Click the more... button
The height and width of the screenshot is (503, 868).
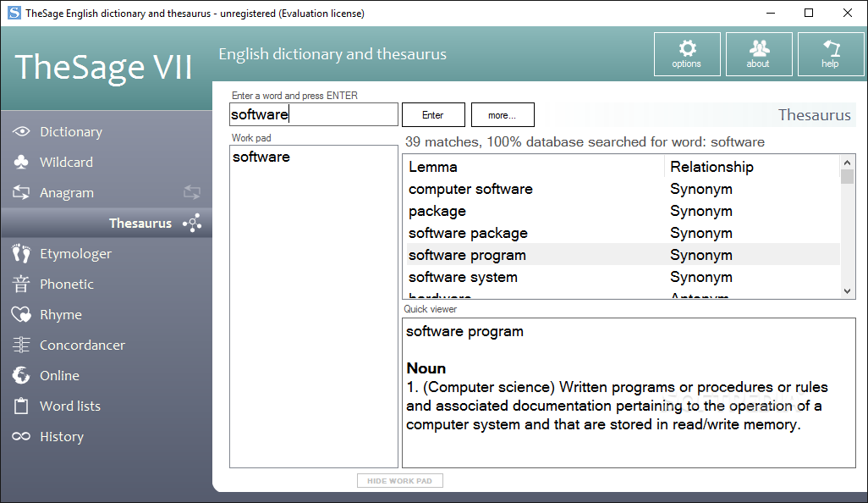[x=503, y=114]
